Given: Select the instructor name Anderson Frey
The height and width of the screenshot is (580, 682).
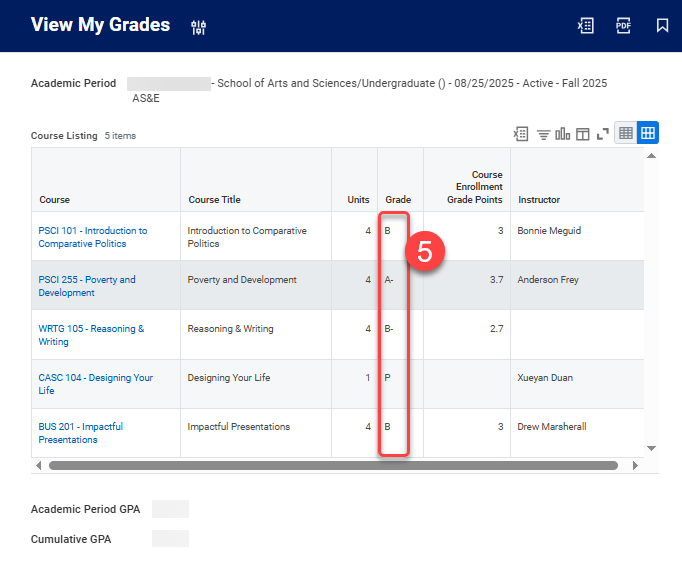Looking at the screenshot, I should pos(548,279).
